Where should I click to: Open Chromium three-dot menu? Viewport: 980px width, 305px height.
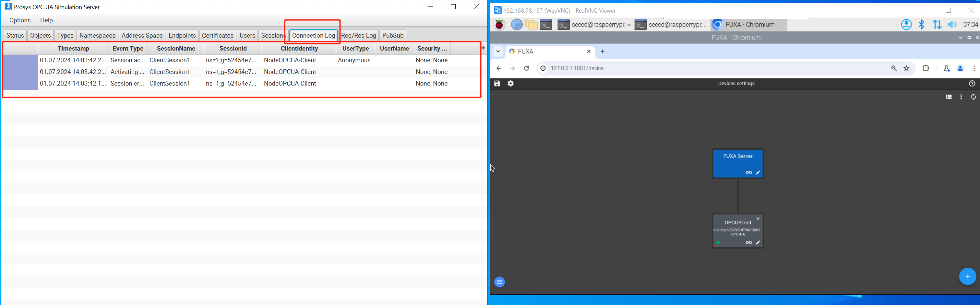click(974, 68)
